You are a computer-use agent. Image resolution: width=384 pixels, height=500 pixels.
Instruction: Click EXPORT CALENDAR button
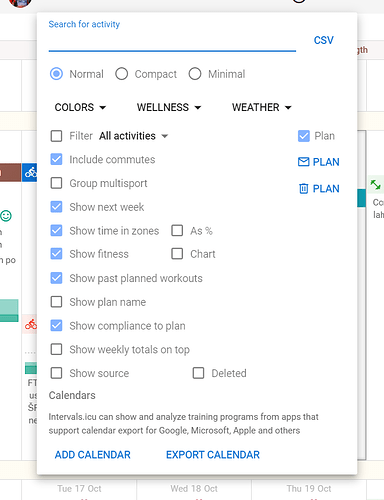click(213, 455)
